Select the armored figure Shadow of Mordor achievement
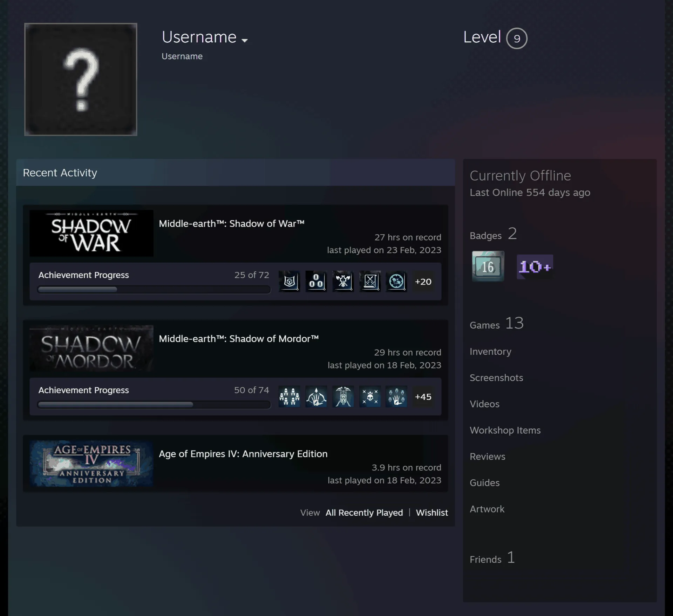Viewport: 673px width, 616px height. point(343,397)
